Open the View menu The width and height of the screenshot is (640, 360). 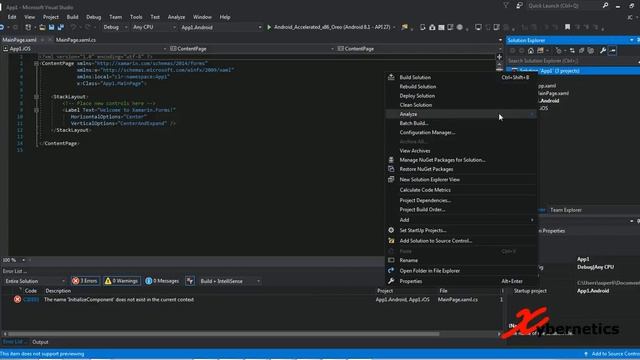click(x=29, y=17)
